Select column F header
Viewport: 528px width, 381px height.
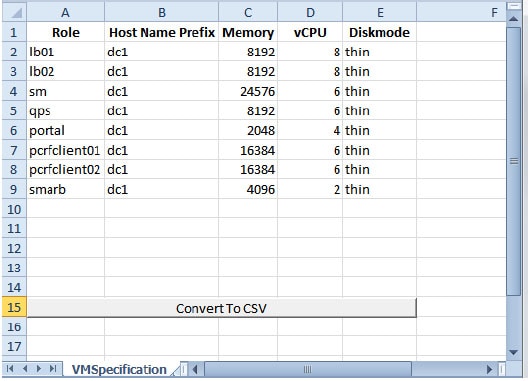coord(461,13)
